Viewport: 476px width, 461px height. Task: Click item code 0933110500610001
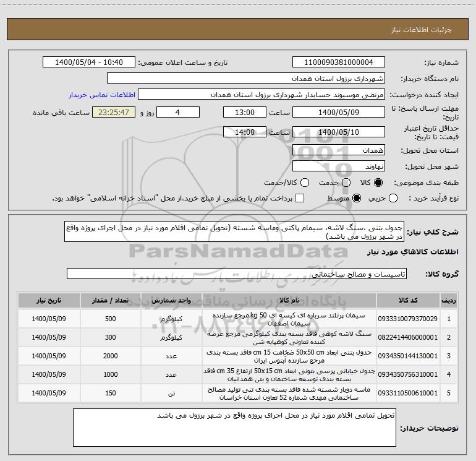(x=408, y=393)
